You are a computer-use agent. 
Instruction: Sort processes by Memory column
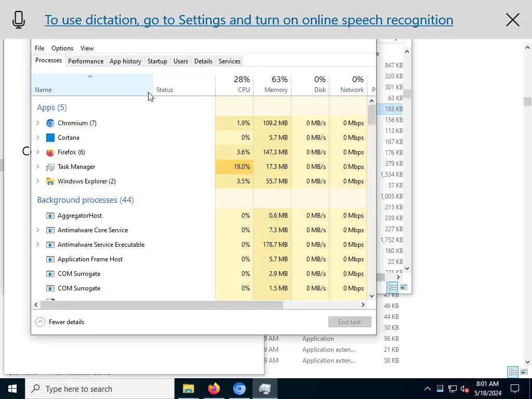pos(272,85)
